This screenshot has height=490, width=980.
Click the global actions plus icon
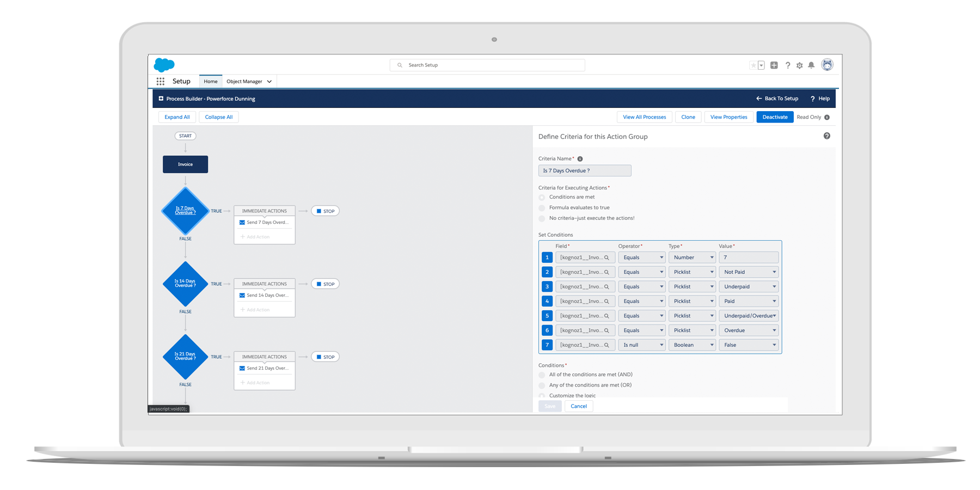point(774,65)
